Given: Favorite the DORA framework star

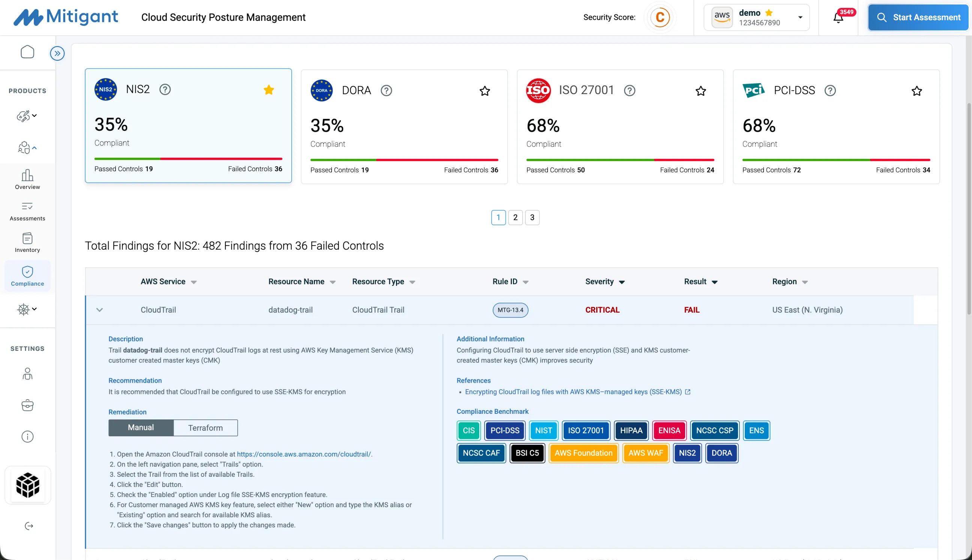Looking at the screenshot, I should pos(484,91).
